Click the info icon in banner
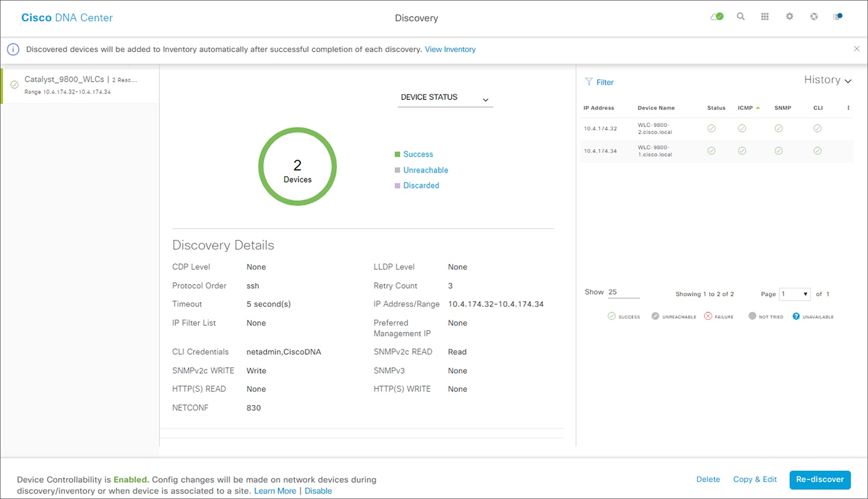 13,49
